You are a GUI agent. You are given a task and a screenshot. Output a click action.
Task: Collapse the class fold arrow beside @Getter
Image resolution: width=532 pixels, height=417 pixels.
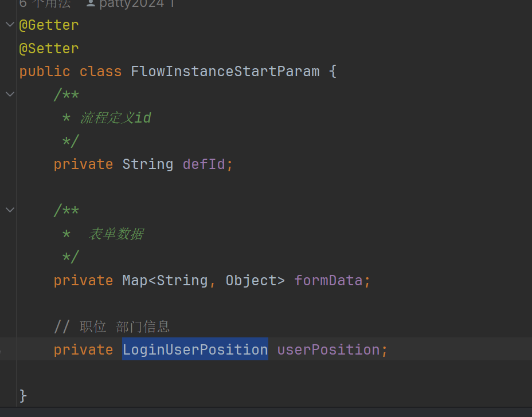pyautogui.click(x=9, y=25)
